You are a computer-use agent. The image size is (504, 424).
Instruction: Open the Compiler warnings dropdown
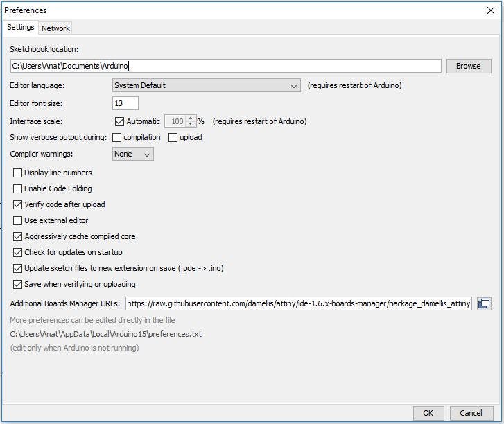coord(133,154)
